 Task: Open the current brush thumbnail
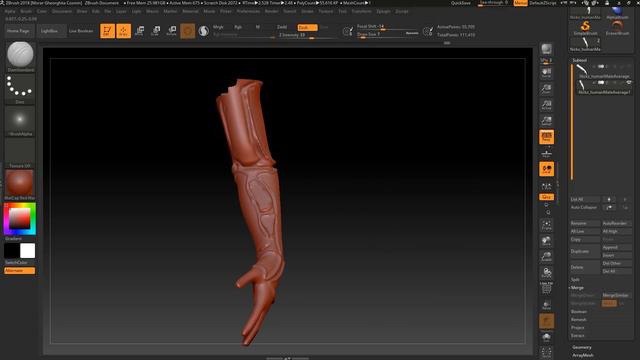coord(20,54)
